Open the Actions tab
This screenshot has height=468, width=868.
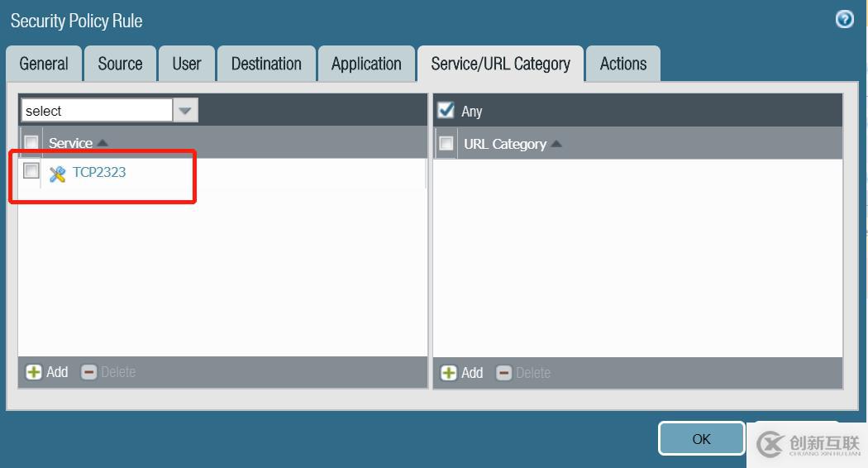(x=622, y=64)
